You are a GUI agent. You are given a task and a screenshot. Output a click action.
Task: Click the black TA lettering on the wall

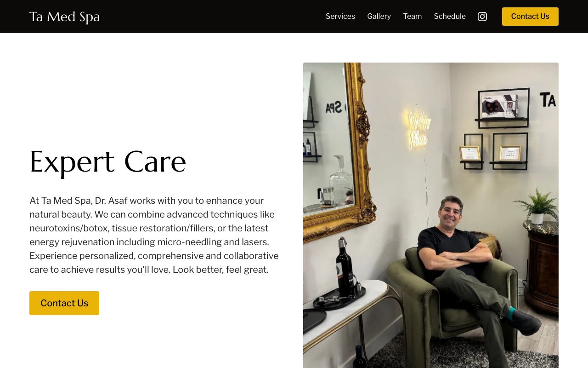pos(548,99)
